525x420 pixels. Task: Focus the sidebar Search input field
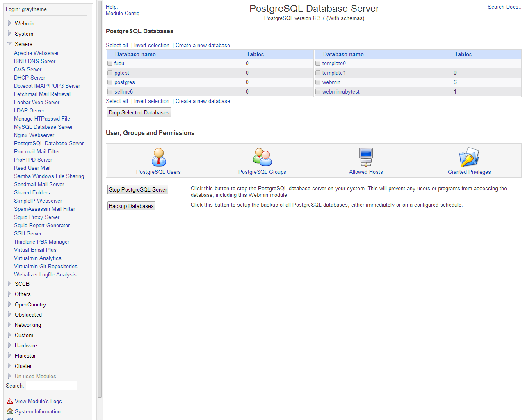[x=51, y=386]
